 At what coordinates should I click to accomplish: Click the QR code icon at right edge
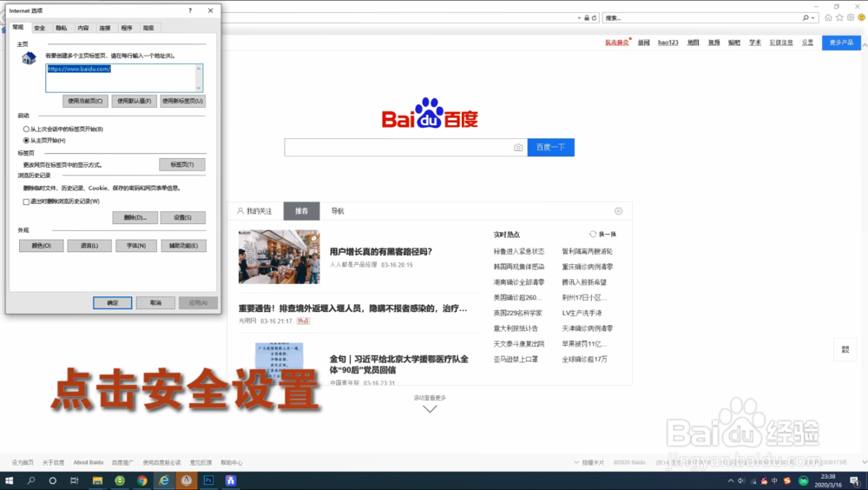coord(845,350)
